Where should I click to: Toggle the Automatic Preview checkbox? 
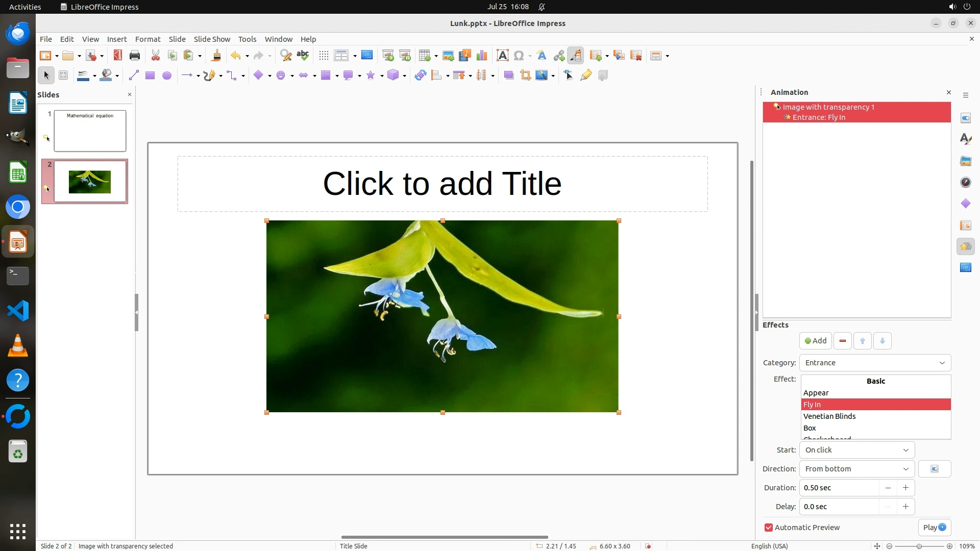tap(768, 528)
